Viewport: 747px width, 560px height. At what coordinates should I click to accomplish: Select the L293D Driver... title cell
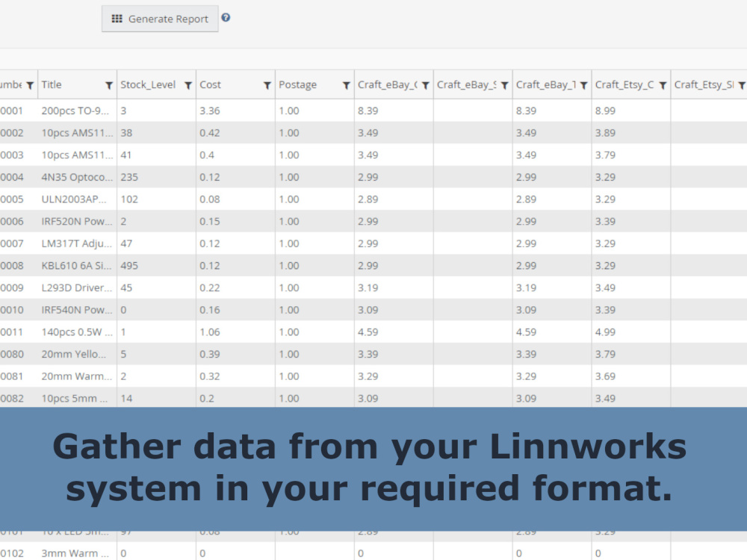point(77,287)
